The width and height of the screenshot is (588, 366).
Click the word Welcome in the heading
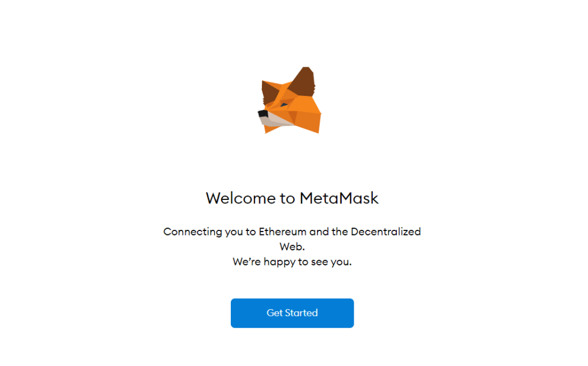(241, 198)
